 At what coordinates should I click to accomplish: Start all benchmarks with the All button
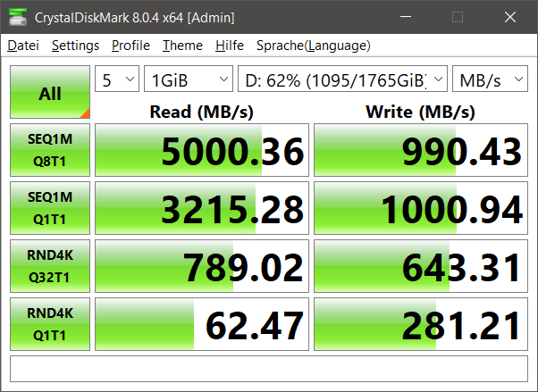(x=50, y=92)
